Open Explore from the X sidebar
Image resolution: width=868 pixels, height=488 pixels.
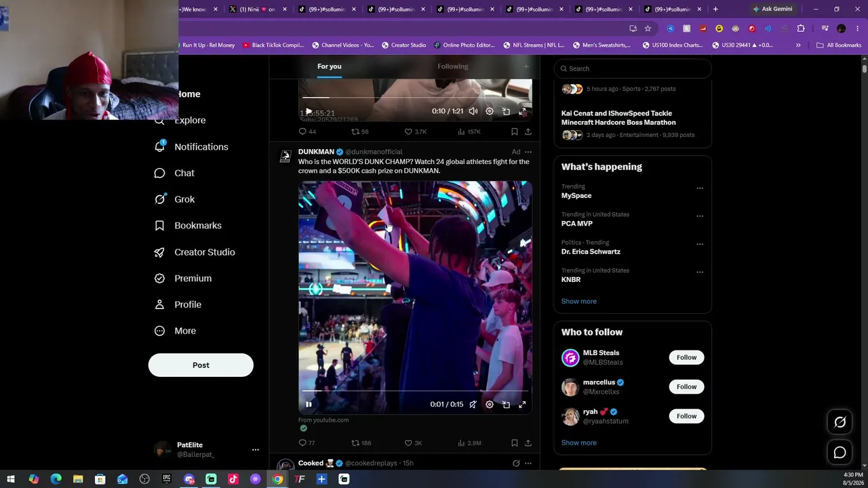[180, 120]
